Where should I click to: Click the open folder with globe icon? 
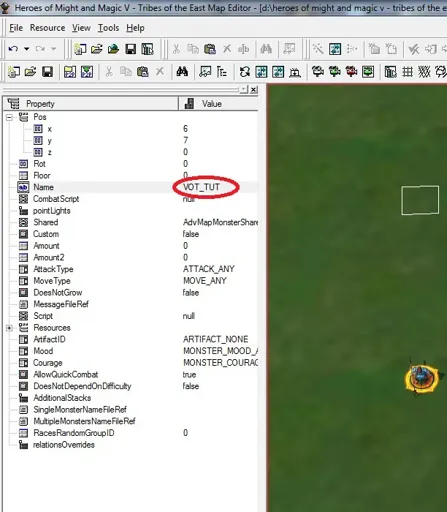click(x=113, y=49)
